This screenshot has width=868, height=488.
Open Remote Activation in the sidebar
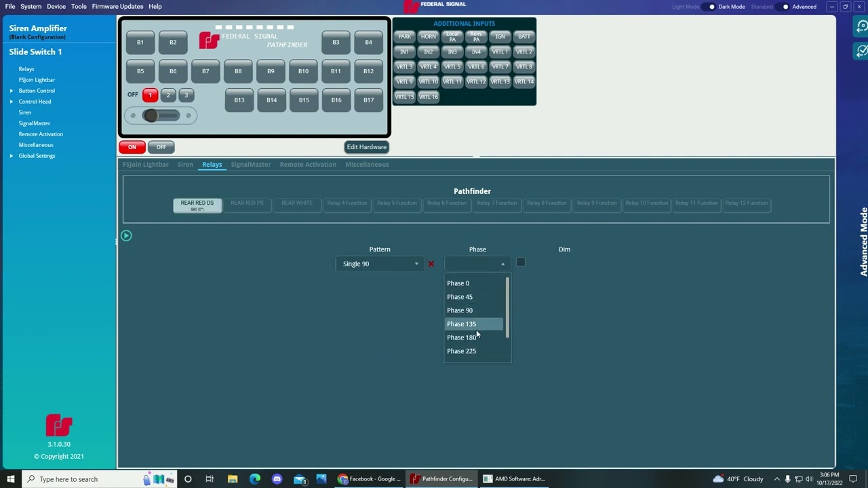point(41,134)
